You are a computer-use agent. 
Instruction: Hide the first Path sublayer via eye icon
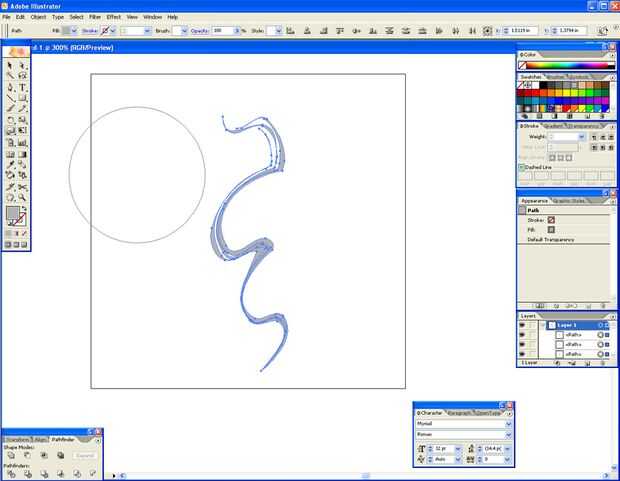point(522,335)
